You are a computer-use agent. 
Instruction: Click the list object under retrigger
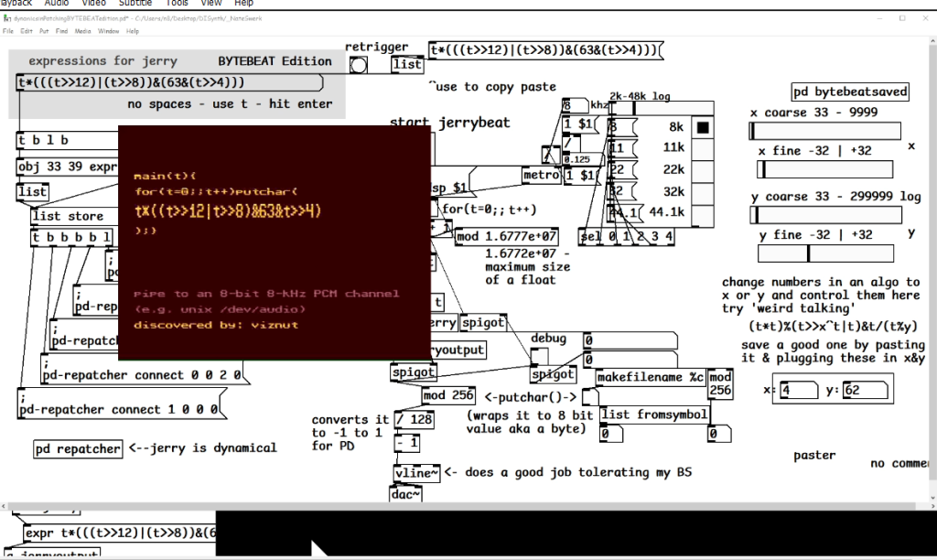pos(407,65)
